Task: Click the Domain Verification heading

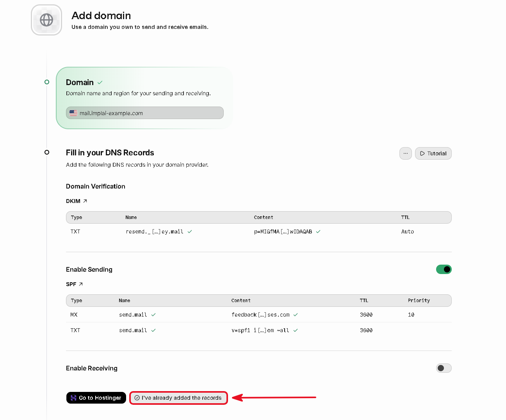Action: tap(96, 186)
